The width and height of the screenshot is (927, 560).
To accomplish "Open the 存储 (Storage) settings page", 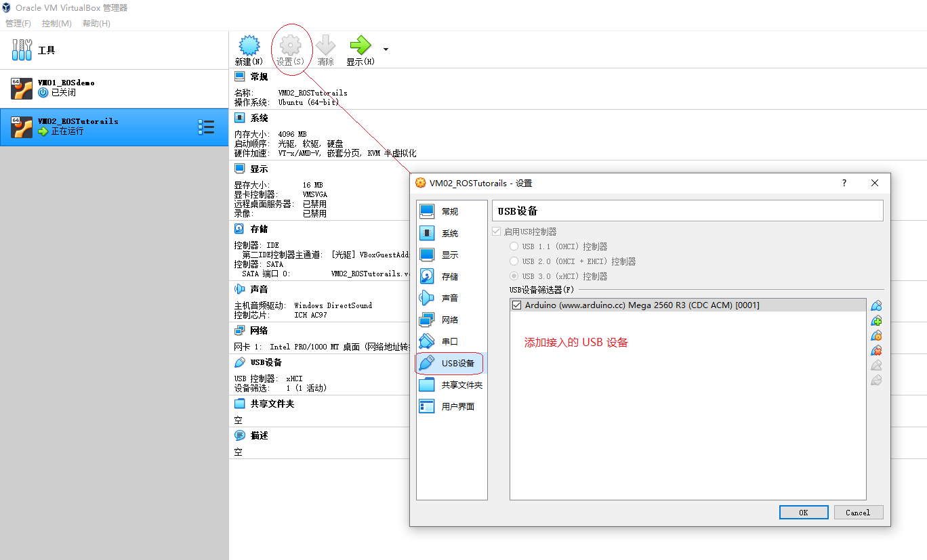I will (x=451, y=276).
